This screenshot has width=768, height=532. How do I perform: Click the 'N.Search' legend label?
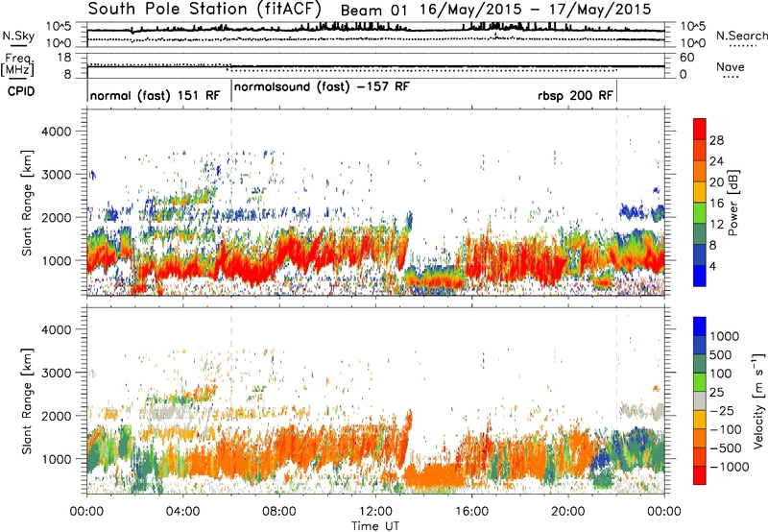pos(741,36)
